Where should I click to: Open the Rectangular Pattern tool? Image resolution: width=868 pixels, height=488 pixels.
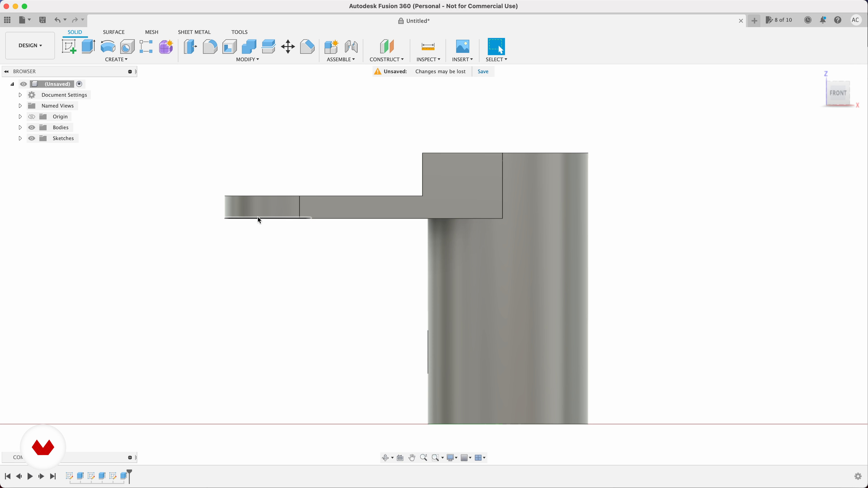(146, 47)
